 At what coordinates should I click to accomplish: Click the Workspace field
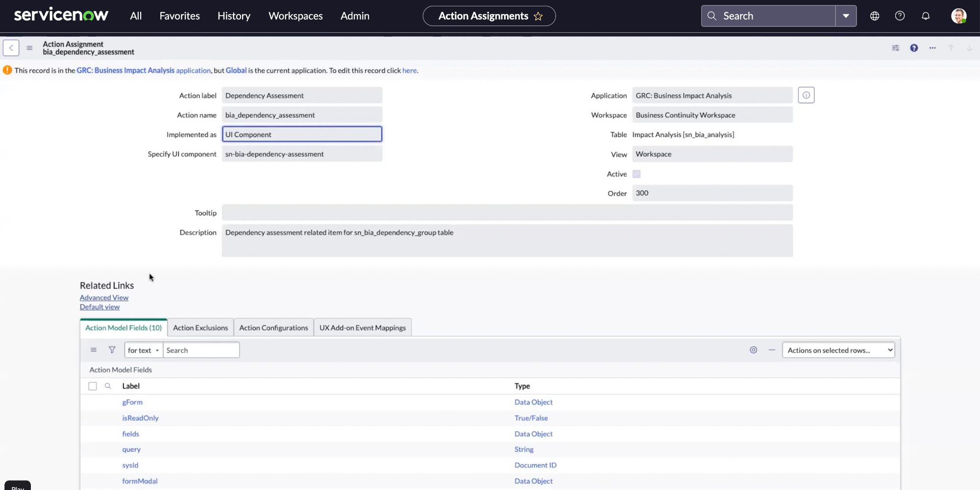point(712,115)
